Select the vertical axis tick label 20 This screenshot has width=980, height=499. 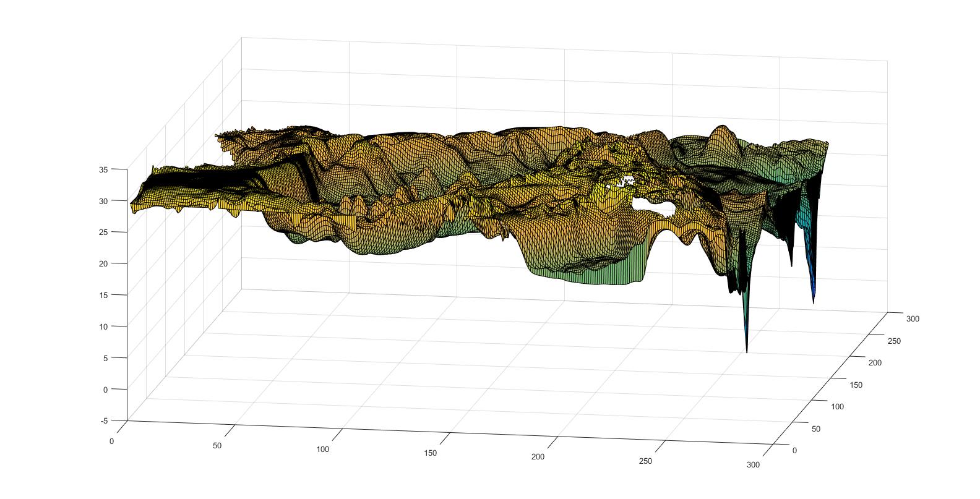click(x=103, y=263)
